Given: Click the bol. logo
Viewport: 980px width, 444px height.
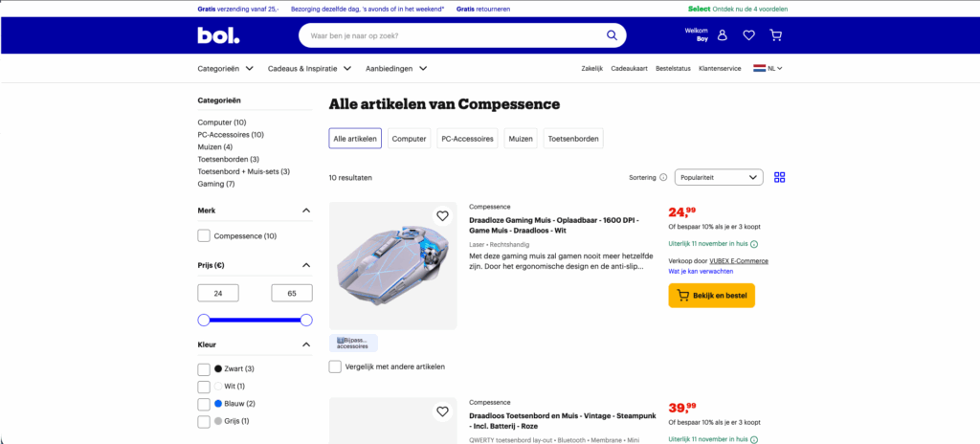Looking at the screenshot, I should click(219, 35).
